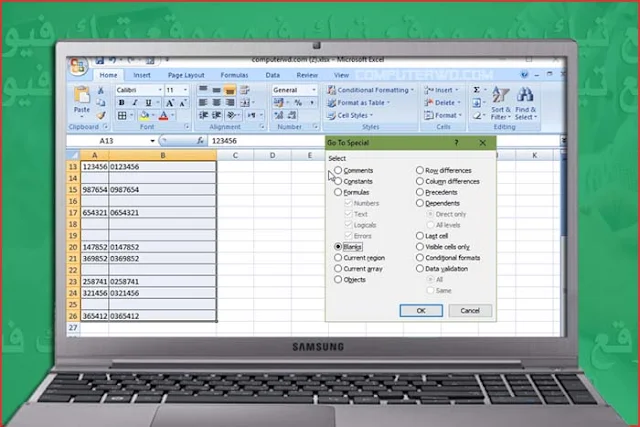Click the Conditional Formatting icon

(x=331, y=90)
